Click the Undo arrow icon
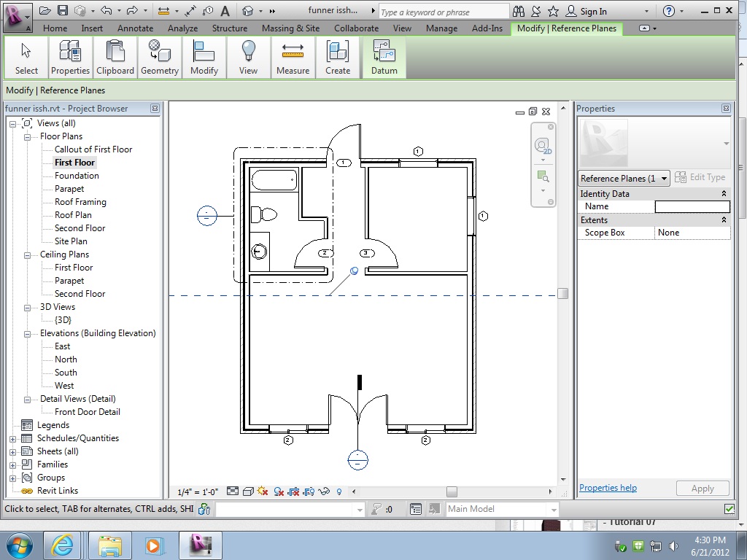747x560 pixels. (107, 10)
